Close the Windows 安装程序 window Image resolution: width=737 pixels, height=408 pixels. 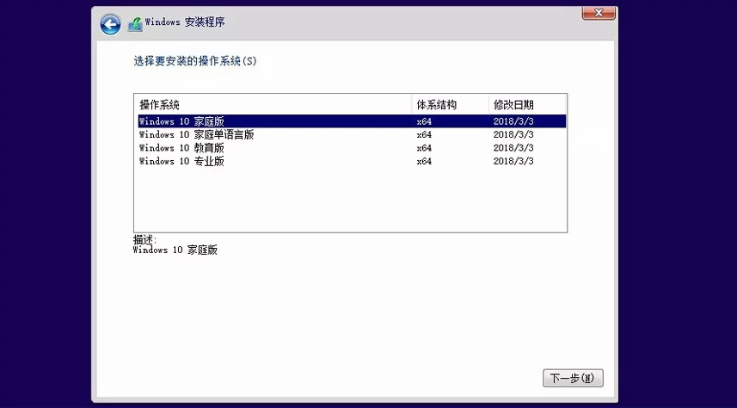(x=598, y=14)
